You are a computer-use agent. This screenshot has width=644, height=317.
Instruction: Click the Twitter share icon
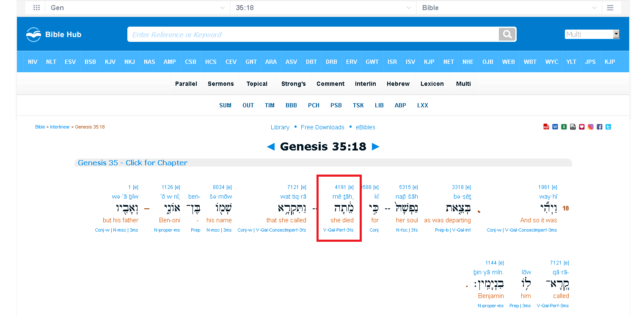coord(608,127)
